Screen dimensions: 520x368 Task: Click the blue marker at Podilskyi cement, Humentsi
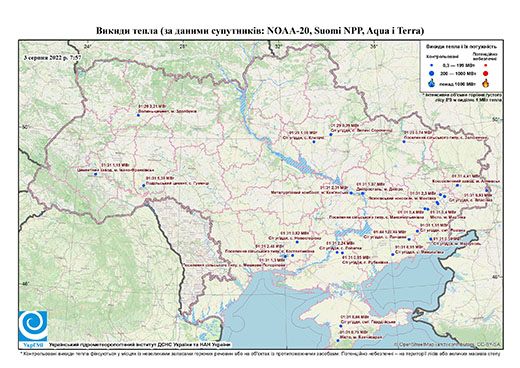tap(144, 186)
